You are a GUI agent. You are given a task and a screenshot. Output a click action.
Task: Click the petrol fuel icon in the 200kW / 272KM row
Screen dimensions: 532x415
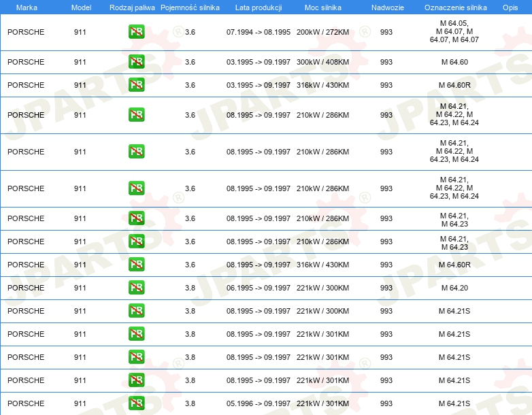(137, 32)
